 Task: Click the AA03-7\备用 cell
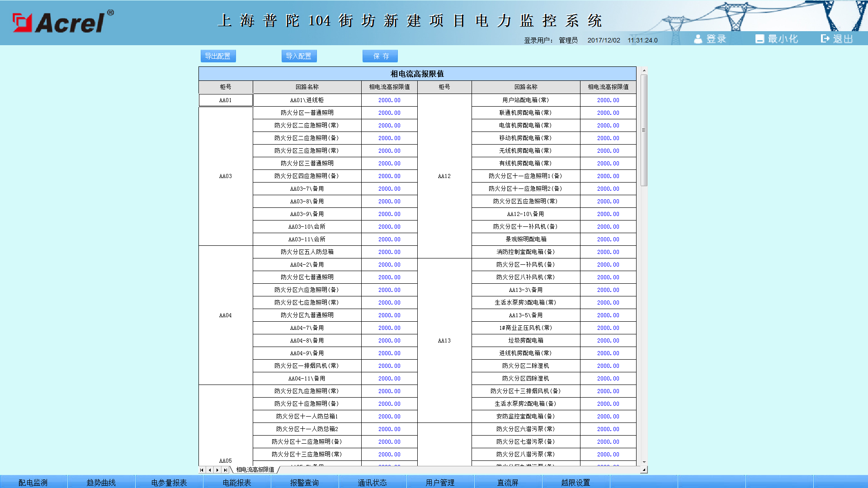pyautogui.click(x=307, y=189)
